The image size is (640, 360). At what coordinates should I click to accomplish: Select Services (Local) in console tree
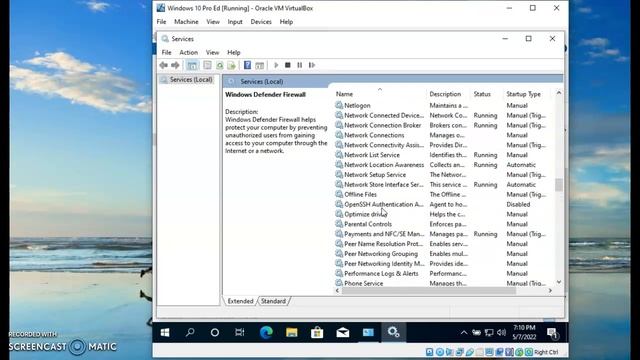(191, 80)
